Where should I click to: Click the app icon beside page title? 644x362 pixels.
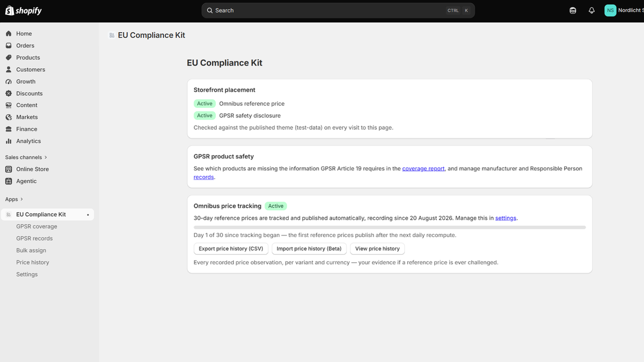[x=112, y=35]
